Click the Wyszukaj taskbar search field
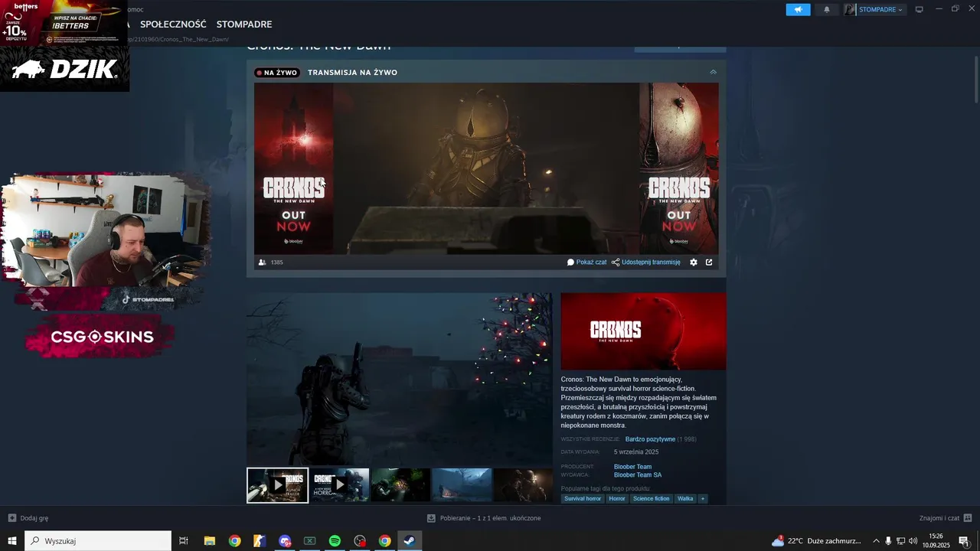980x551 pixels. click(x=98, y=541)
